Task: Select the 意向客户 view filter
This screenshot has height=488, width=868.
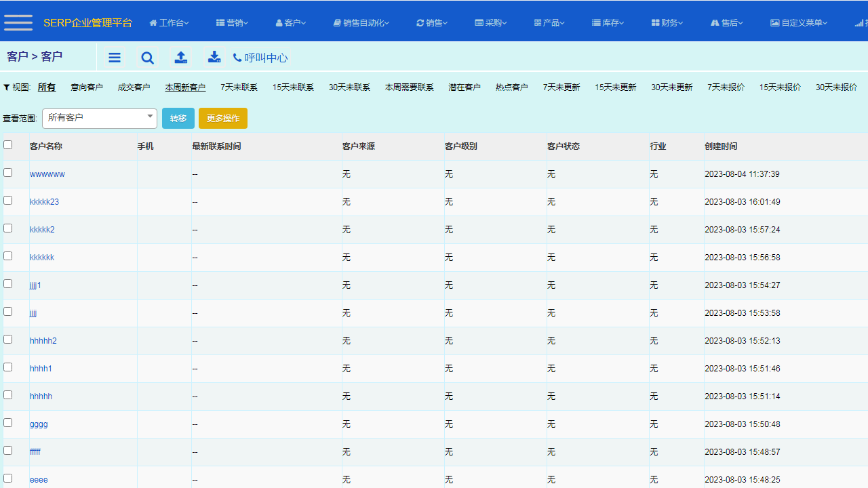Action: pyautogui.click(x=87, y=87)
